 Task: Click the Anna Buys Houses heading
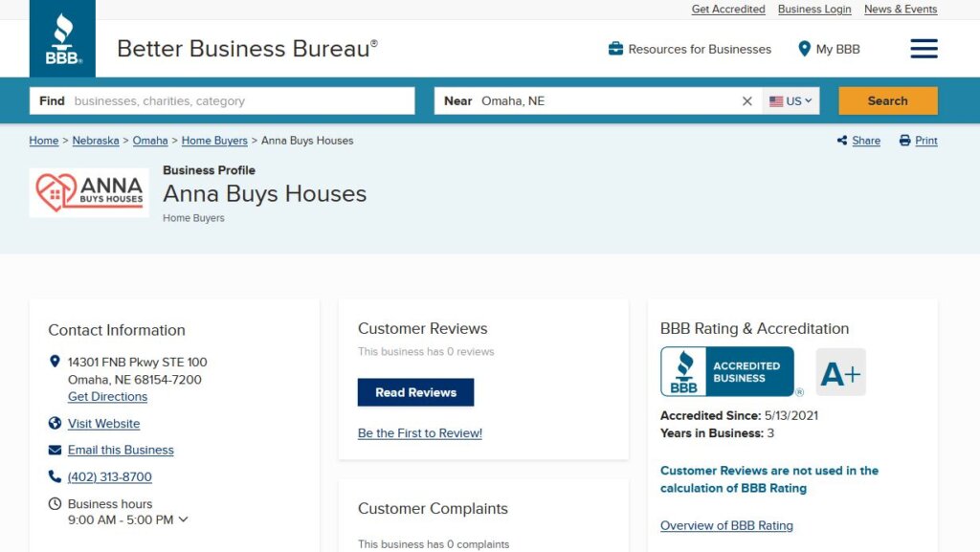(264, 193)
